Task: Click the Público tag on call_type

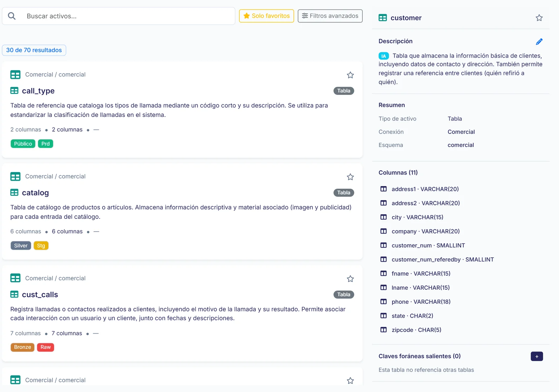Action: tap(23, 144)
